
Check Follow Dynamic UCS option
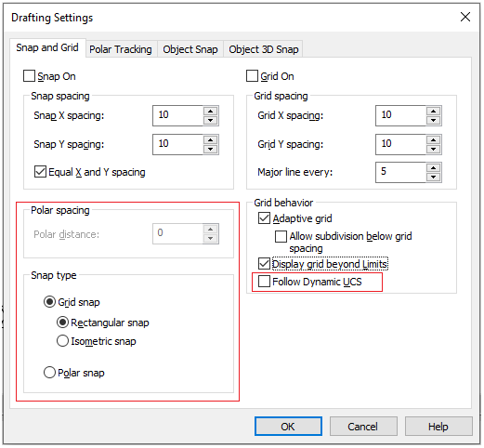[264, 282]
